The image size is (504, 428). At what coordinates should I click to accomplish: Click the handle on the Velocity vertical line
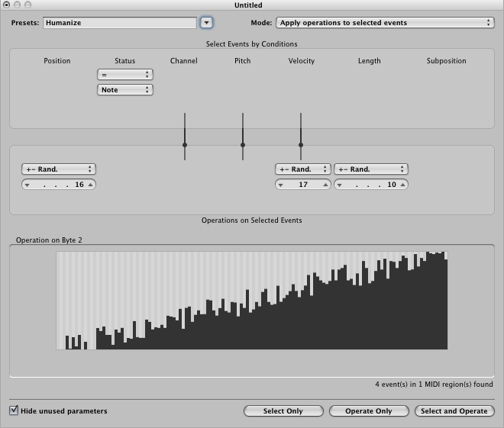click(x=301, y=144)
